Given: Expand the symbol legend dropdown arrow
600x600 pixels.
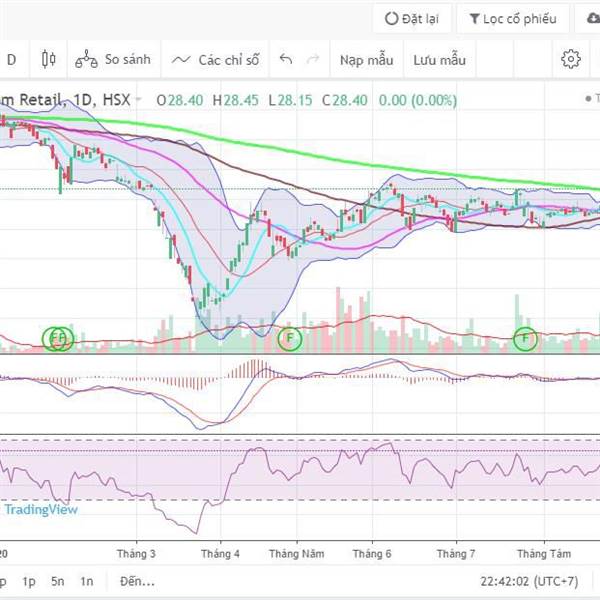Looking at the screenshot, I should click(x=139, y=99).
